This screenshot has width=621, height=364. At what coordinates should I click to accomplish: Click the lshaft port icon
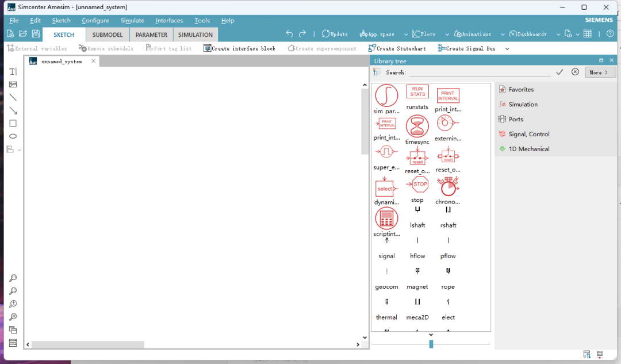click(x=417, y=210)
